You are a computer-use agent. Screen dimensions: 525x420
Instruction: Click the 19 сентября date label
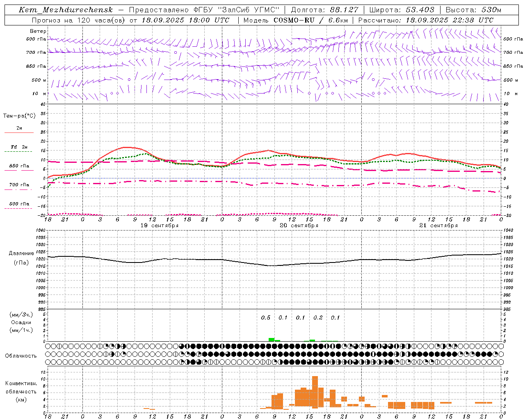pos(160,226)
